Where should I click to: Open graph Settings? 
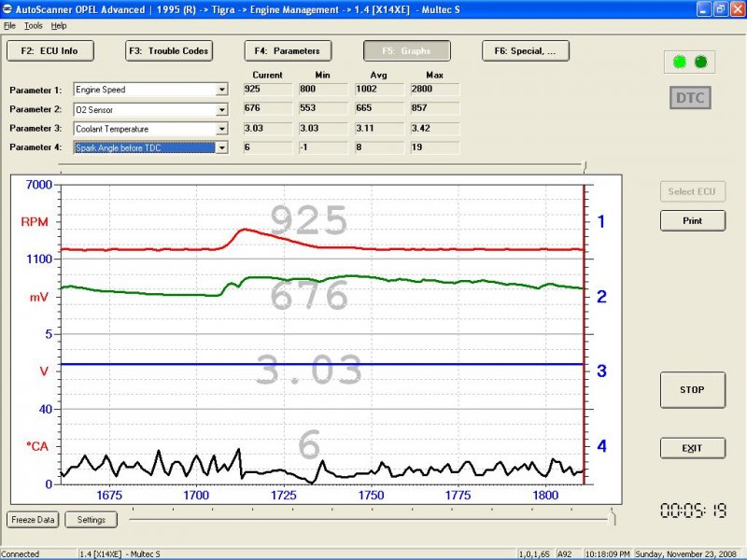point(91,520)
